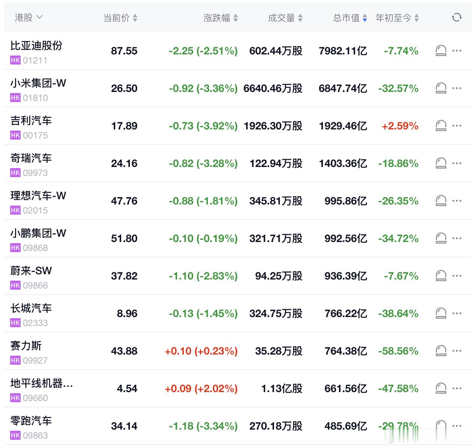Open more options for 比亚迪股份
Screen dimensions: 476x448
tap(457, 51)
